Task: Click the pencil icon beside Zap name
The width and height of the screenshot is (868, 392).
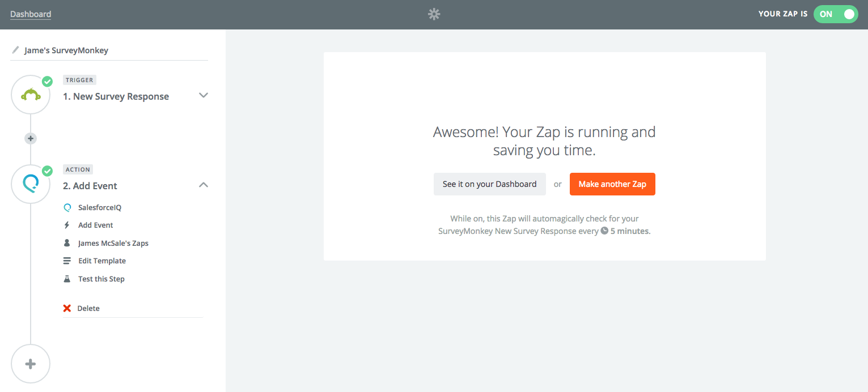Action: tap(15, 50)
